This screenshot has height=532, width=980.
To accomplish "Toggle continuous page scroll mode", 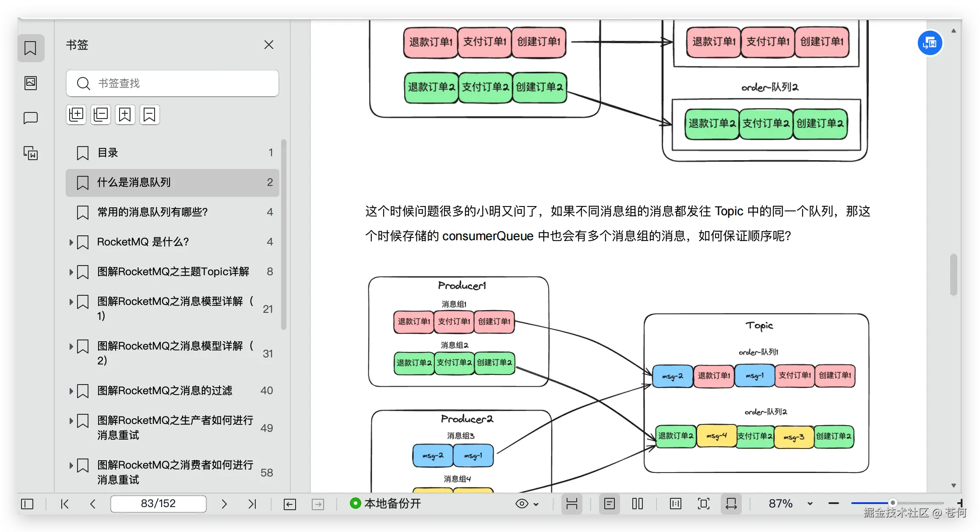I will point(572,504).
